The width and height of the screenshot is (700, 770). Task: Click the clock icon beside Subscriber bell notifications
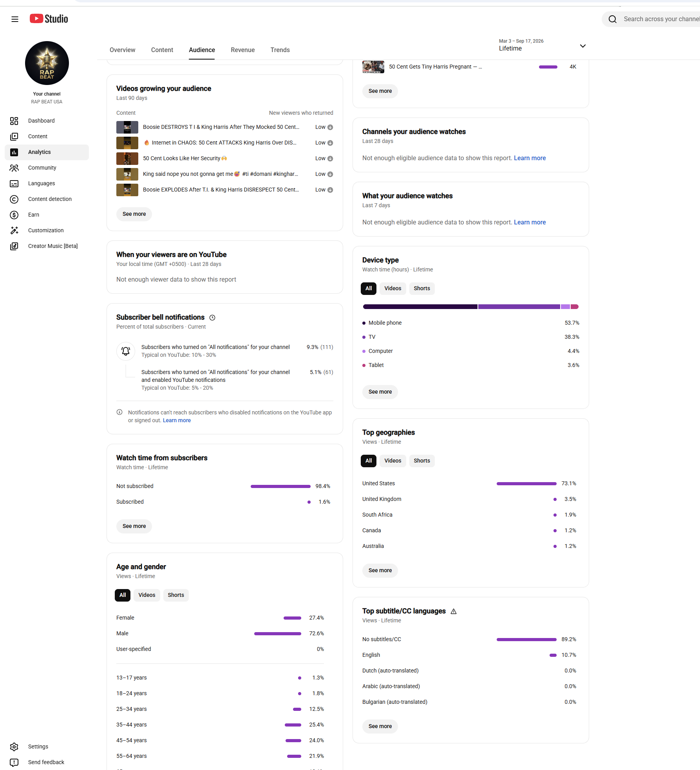pos(212,318)
